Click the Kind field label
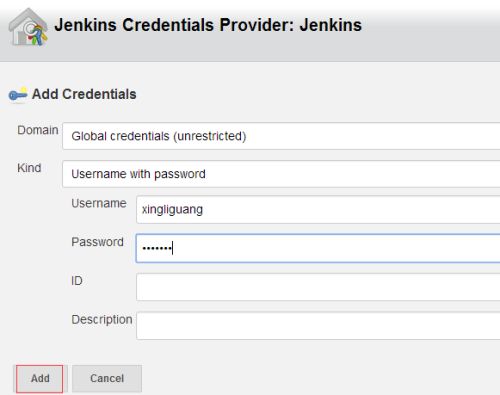Screen dimensions: 500x395 29,168
